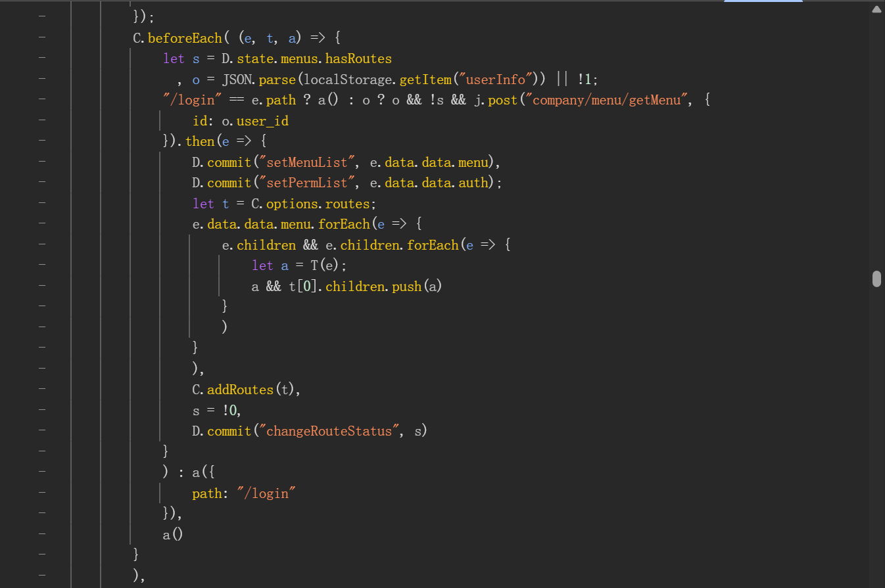Image resolution: width=885 pixels, height=588 pixels.
Task: Click the gutter dash beside the C.beforeEach line
Action: (42, 38)
